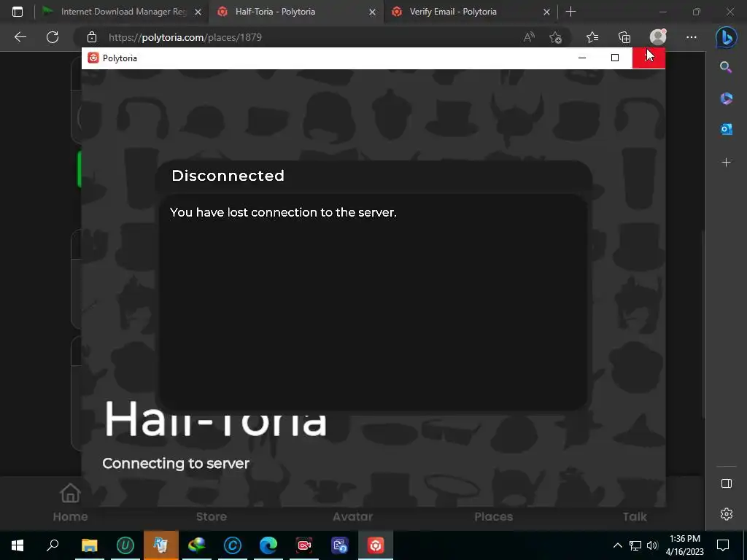The width and height of the screenshot is (747, 560).
Task: Click the 'Connecting to server' status text
Action: click(176, 463)
